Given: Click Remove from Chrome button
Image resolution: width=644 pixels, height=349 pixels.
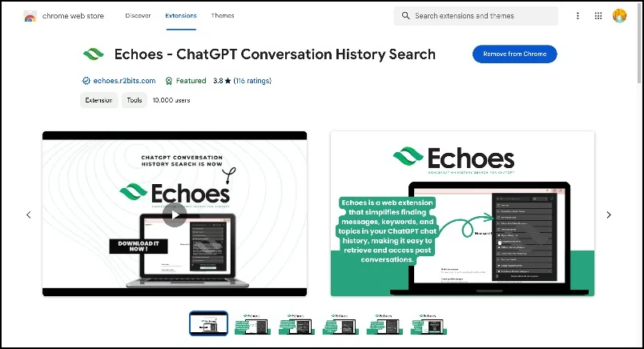Looking at the screenshot, I should pos(514,54).
